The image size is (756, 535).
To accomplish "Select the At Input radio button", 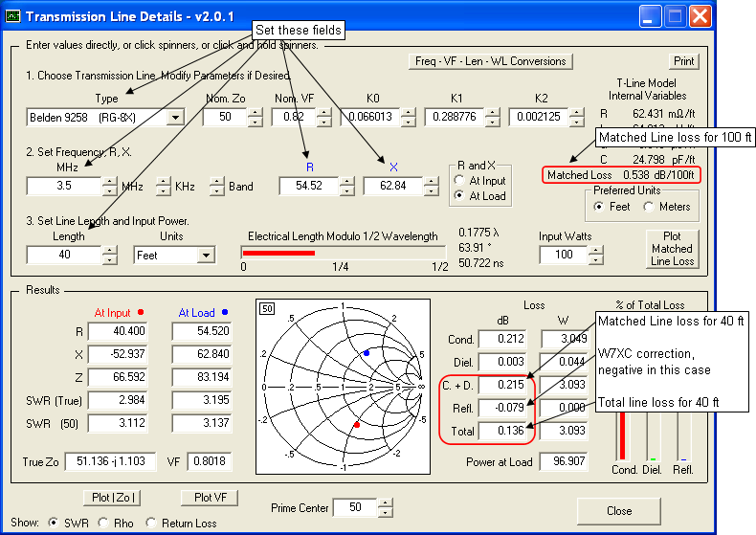I will 461,180.
